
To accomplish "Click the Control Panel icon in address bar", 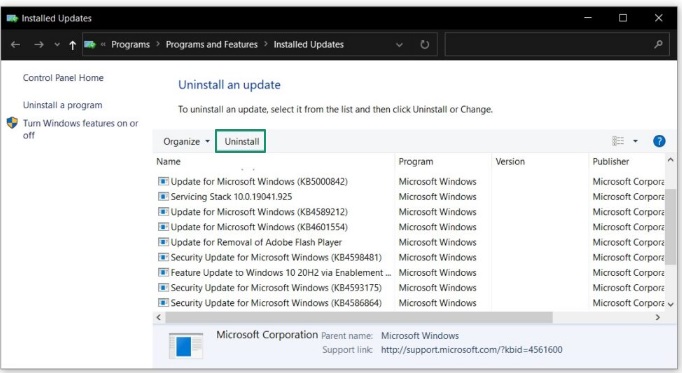I will pyautogui.click(x=90, y=44).
